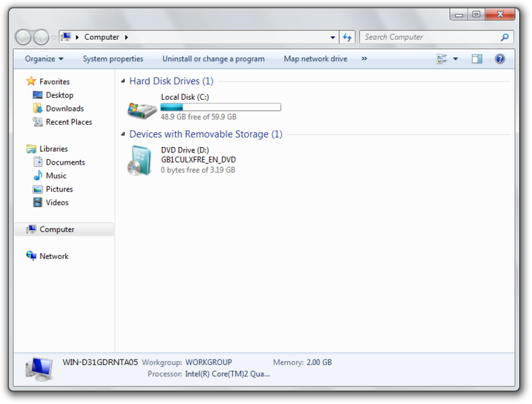
Task: Open the address bar history dropdown
Action: pyautogui.click(x=333, y=37)
